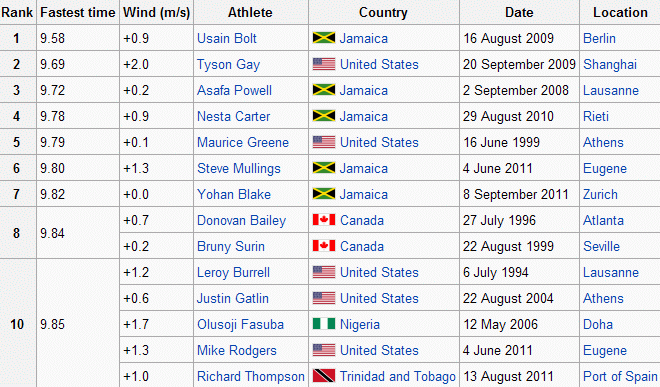Click the Nigeria flag icon
This screenshot has height=387, width=660.
click(324, 324)
